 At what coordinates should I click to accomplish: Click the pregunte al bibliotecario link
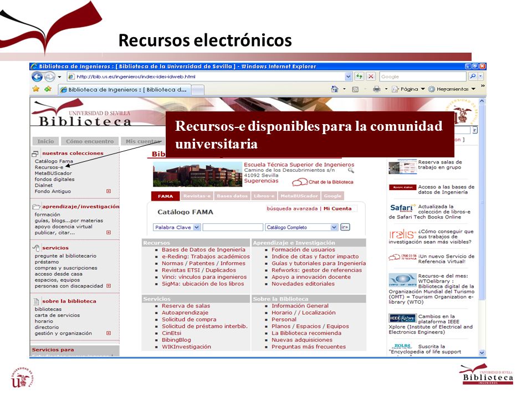(x=65, y=256)
